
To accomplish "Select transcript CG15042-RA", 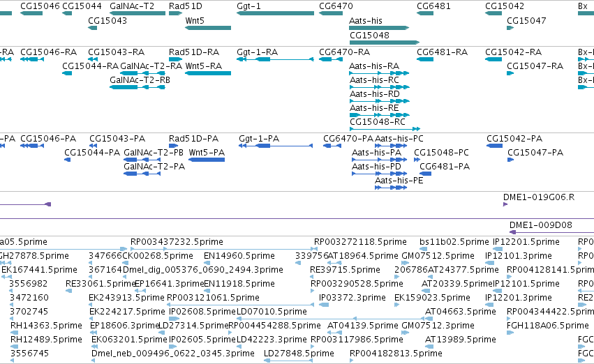I will (x=513, y=52).
